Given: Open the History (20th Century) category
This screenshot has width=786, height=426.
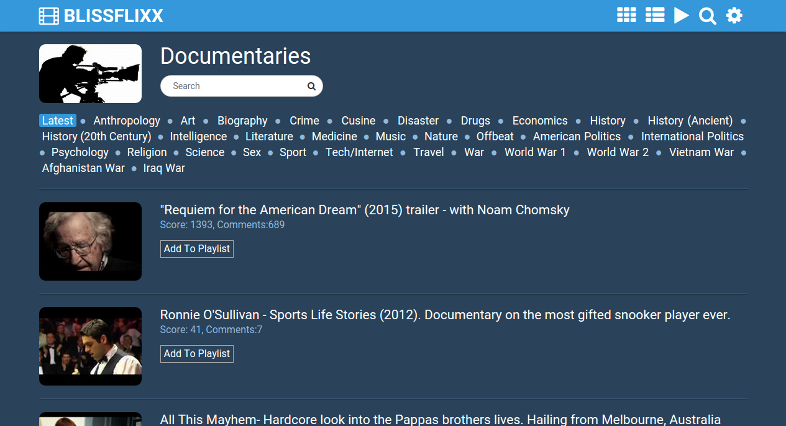Looking at the screenshot, I should point(97,136).
